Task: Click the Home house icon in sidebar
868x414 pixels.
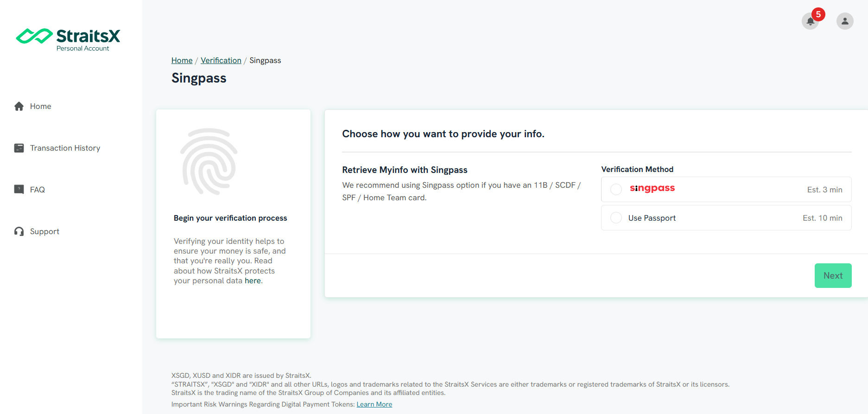Action: tap(19, 106)
